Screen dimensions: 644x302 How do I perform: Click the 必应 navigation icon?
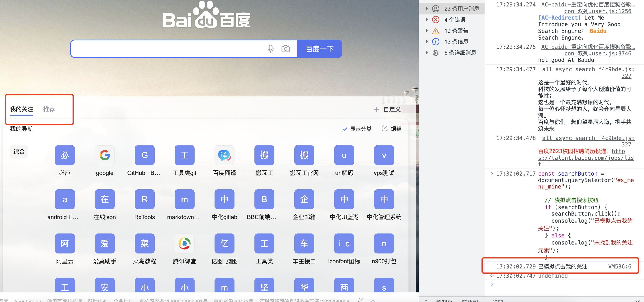coord(65,155)
